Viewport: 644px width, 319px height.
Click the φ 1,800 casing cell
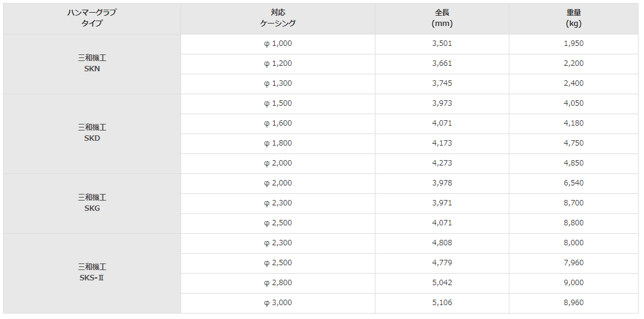click(278, 144)
